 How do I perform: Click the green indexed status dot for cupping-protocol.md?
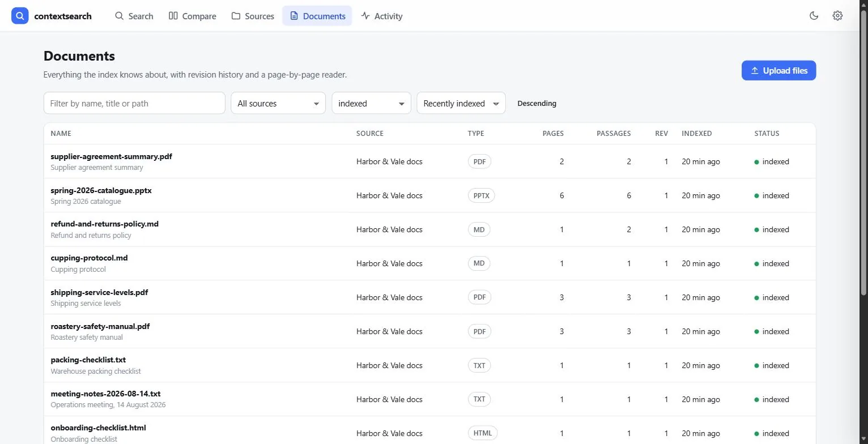(756, 264)
